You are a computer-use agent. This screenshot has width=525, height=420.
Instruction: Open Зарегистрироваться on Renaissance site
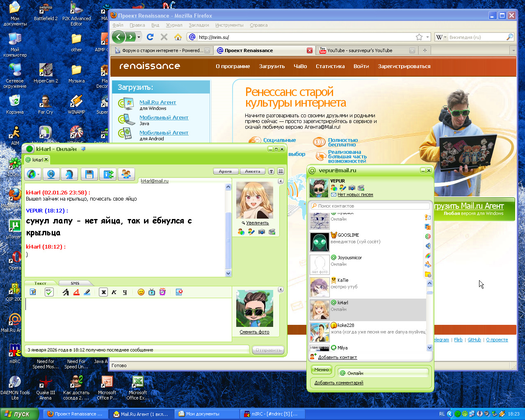click(404, 66)
